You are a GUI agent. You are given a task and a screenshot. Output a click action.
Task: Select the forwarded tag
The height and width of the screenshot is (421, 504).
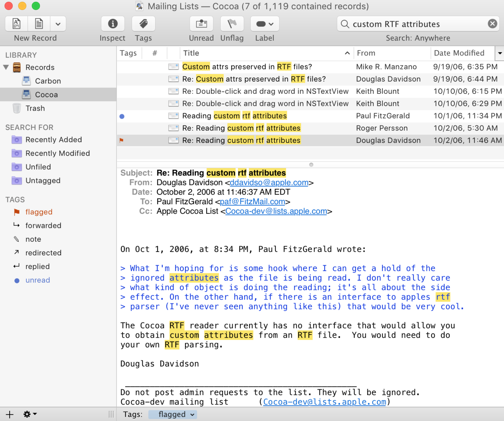coord(43,226)
